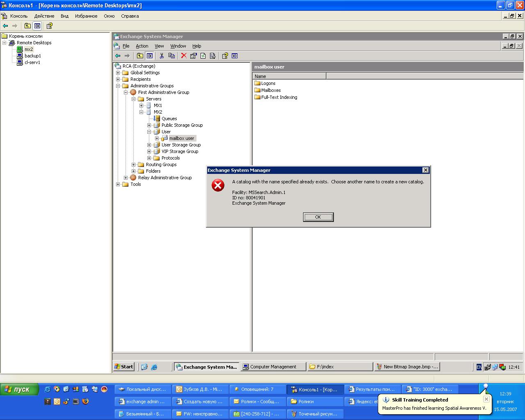This screenshot has width=525, height=420.
Task: Switch to F:\index taskbar button
Action: (340, 367)
